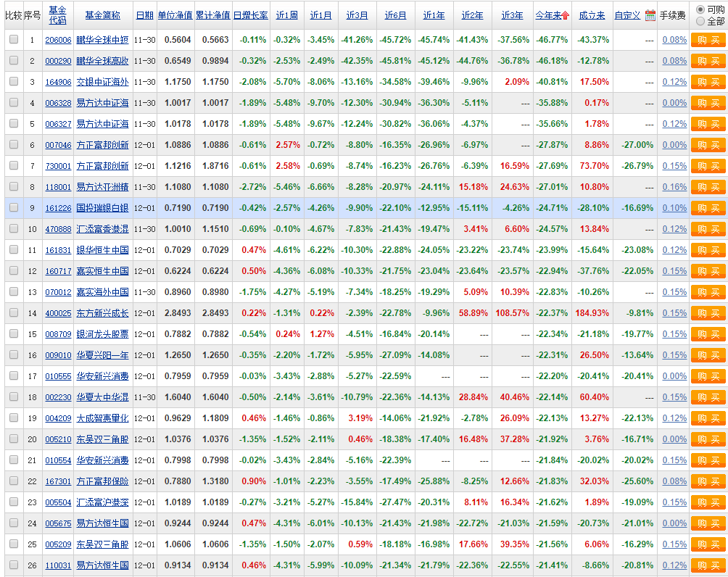Open fund code link 470888
Viewport: 728px width, 577px height.
[x=58, y=229]
